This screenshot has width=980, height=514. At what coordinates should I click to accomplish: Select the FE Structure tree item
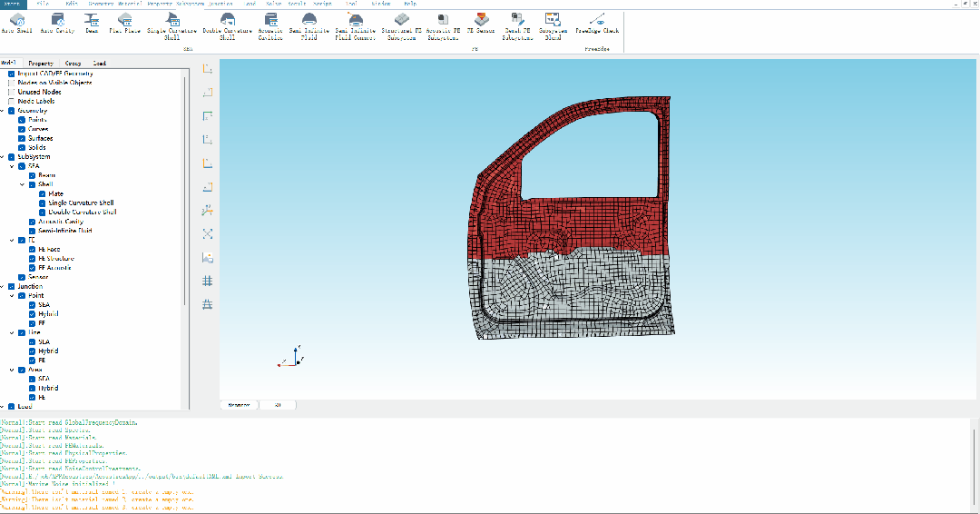tap(56, 258)
